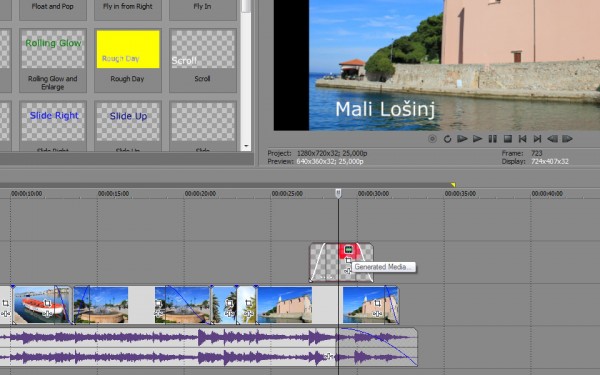Open Pan/Crop on second palm tree clip

pyautogui.click(x=248, y=303)
